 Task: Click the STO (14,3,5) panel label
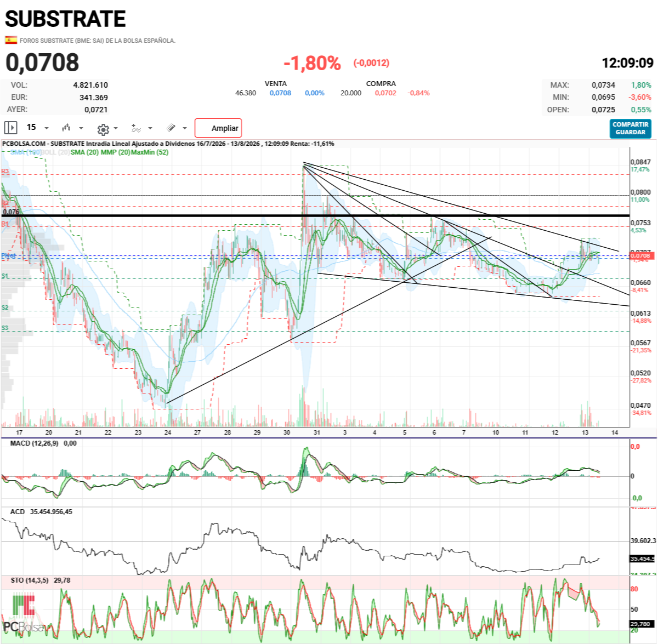click(30, 580)
